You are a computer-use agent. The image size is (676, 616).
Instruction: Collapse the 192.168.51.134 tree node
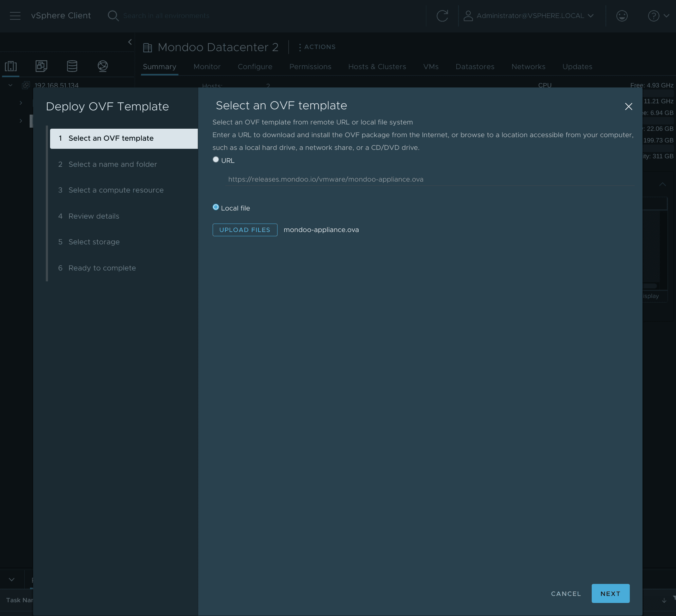coord(10,85)
